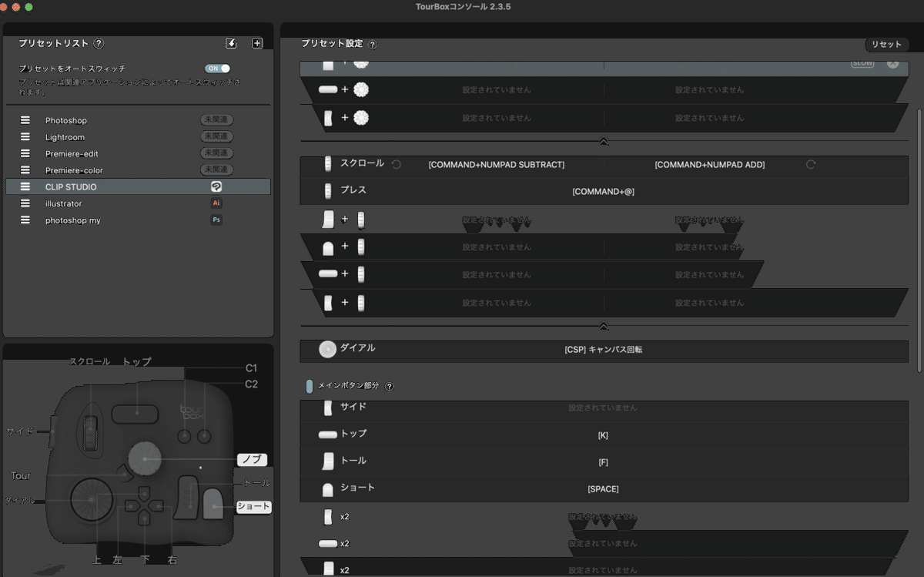Open help next to プリセット設定

[373, 45]
